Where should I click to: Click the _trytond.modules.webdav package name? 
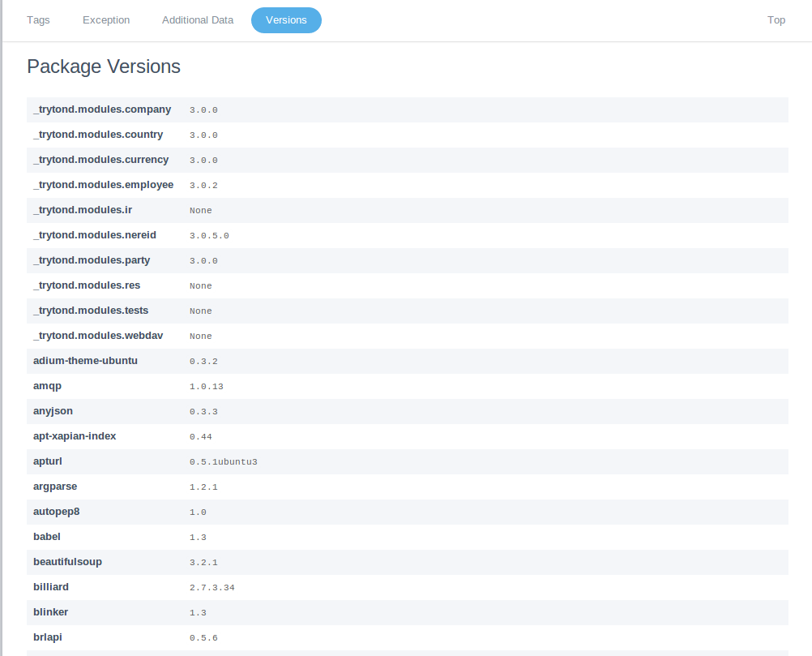coord(98,336)
